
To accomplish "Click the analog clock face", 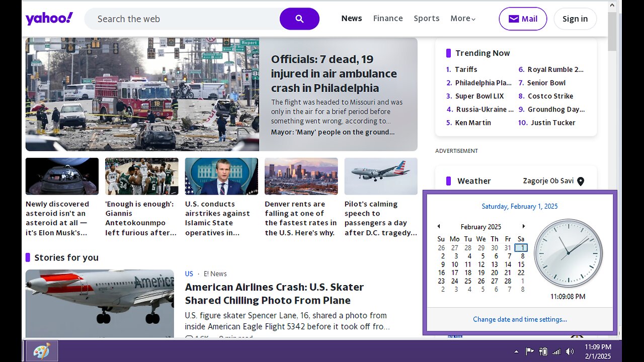I will pyautogui.click(x=568, y=253).
